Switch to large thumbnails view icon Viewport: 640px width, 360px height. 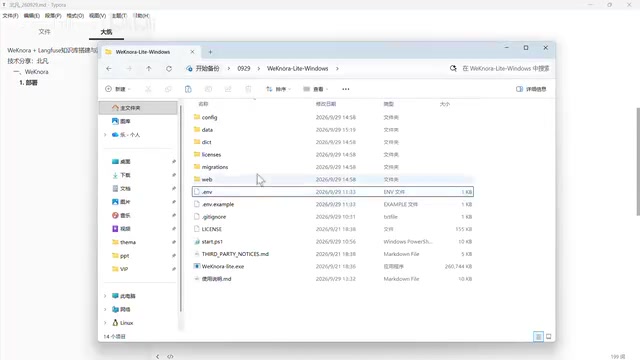(x=549, y=336)
